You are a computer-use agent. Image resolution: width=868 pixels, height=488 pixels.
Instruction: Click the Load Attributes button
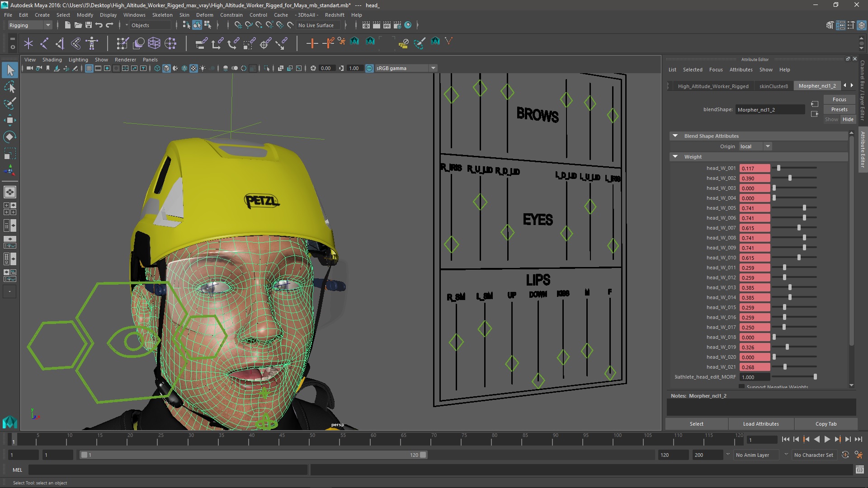[x=761, y=424]
